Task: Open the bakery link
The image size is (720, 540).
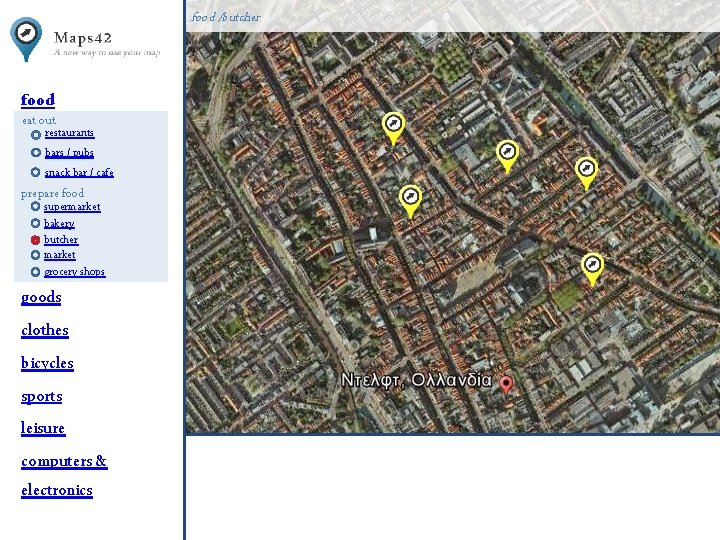Action: point(59,224)
